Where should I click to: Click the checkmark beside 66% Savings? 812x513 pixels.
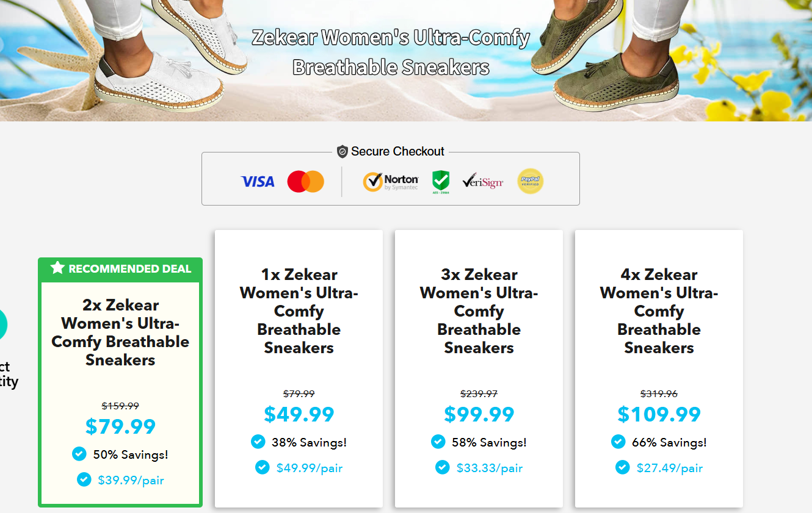(618, 442)
